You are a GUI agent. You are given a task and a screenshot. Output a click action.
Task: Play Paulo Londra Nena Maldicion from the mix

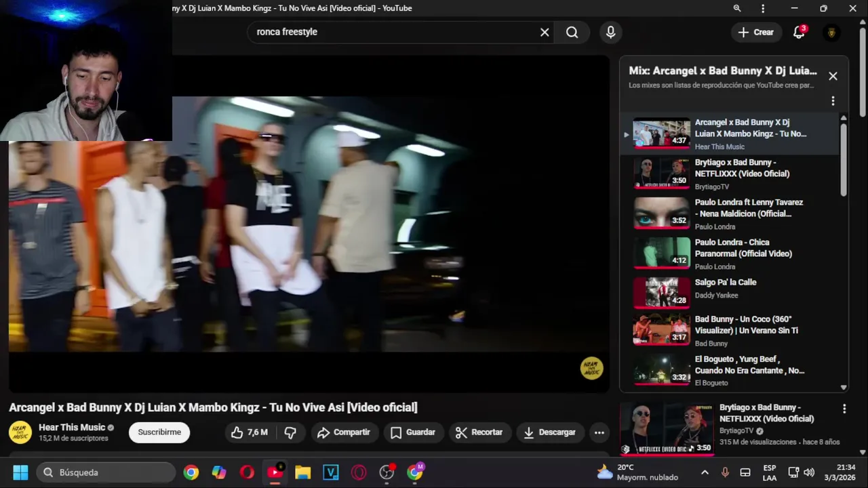[x=730, y=214]
